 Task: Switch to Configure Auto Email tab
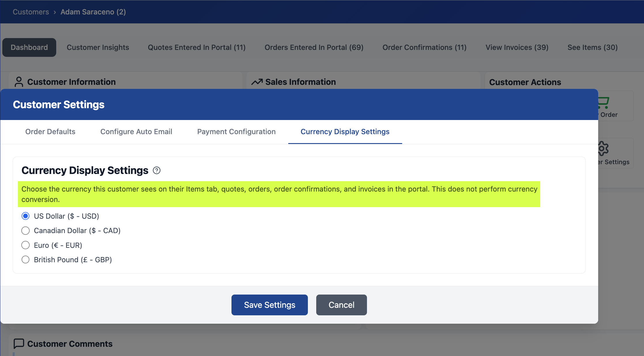pyautogui.click(x=136, y=132)
